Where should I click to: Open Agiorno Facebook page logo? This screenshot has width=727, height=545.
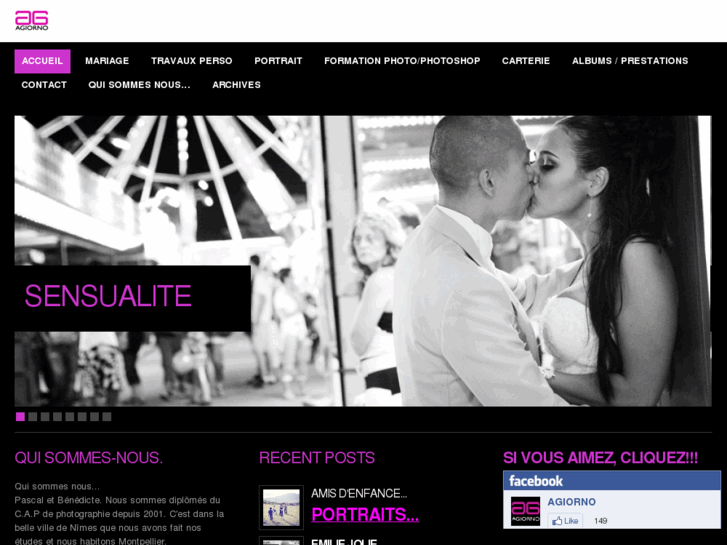click(x=525, y=511)
